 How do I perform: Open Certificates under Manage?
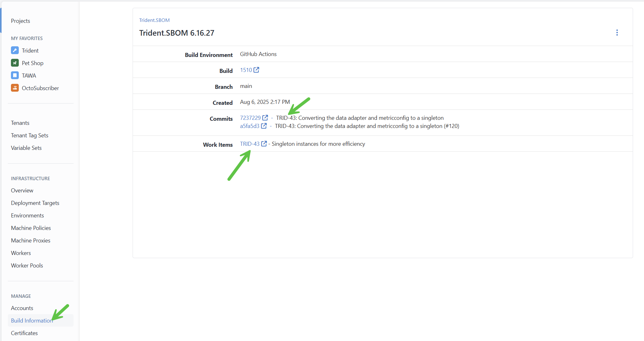pyautogui.click(x=24, y=333)
